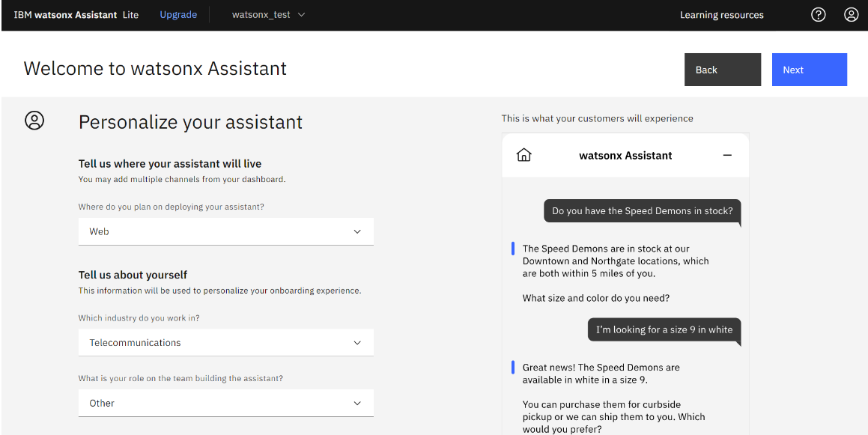
Task: Open the industry dropdown showing Telecommunications
Action: click(x=225, y=343)
